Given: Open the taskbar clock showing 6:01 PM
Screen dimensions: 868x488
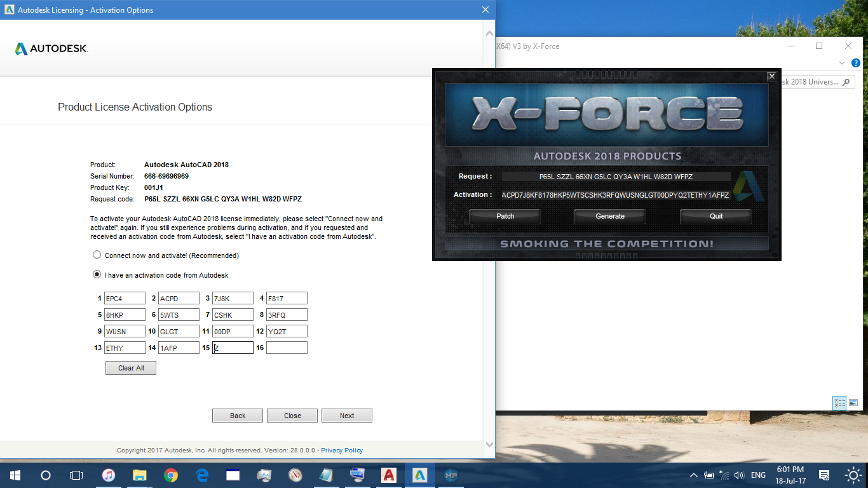Looking at the screenshot, I should pyautogui.click(x=790, y=475).
